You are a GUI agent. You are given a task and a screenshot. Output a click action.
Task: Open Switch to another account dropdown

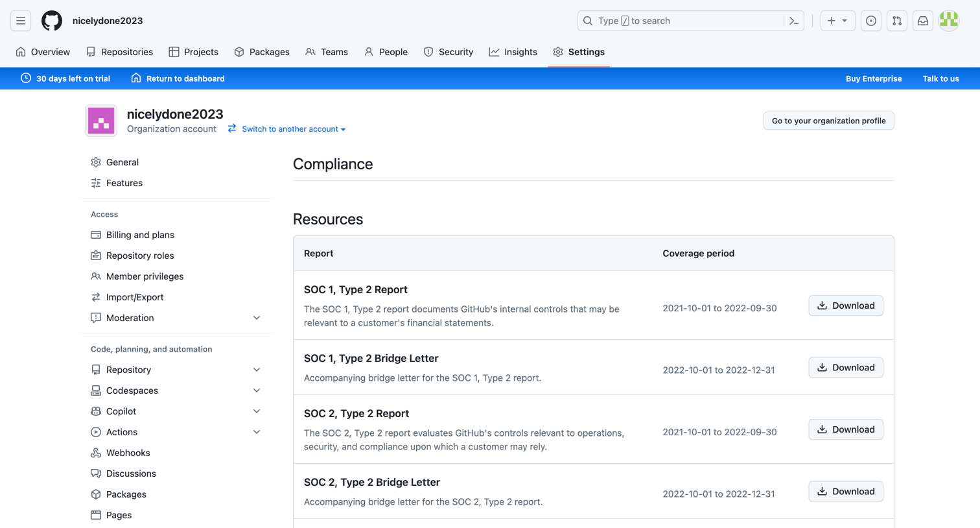286,129
